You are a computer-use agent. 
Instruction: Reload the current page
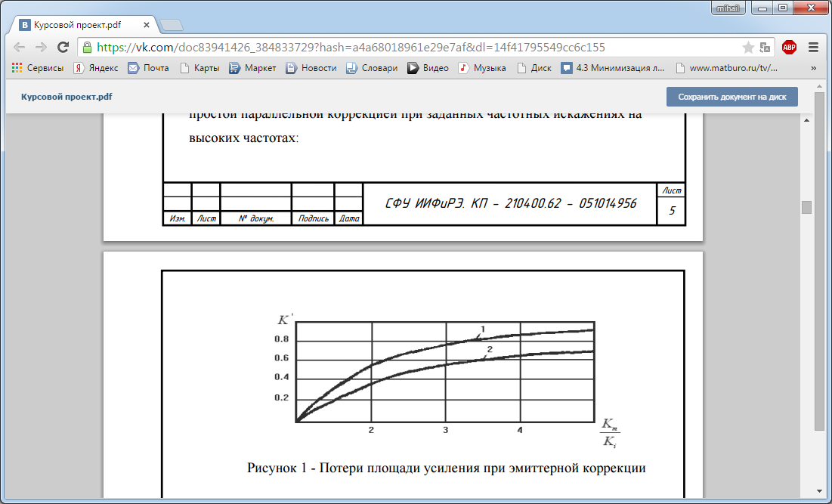click(x=63, y=47)
